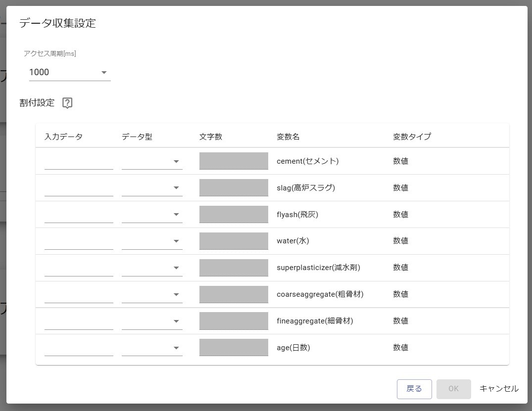
Task: Click the 文字数 field in cement row
Action: [234, 161]
